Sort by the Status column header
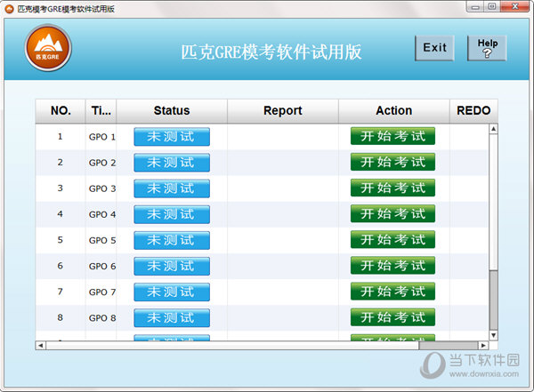This screenshot has width=534, height=392. pyautogui.click(x=172, y=111)
